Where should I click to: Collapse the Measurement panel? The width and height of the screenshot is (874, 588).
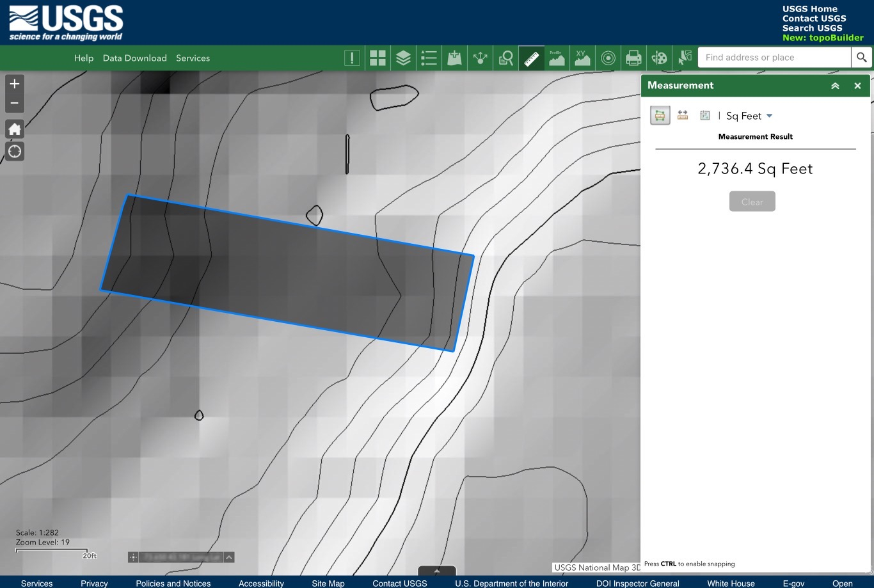(835, 86)
